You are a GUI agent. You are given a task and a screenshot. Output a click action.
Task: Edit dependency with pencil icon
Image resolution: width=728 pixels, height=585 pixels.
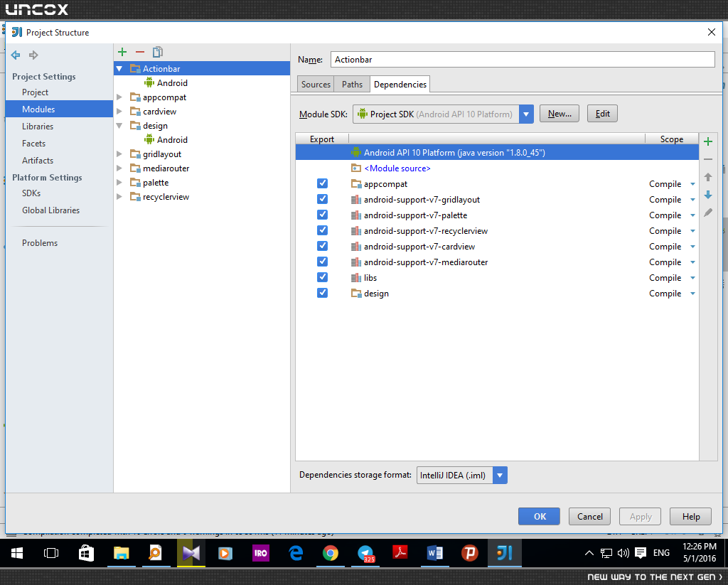pyautogui.click(x=708, y=213)
